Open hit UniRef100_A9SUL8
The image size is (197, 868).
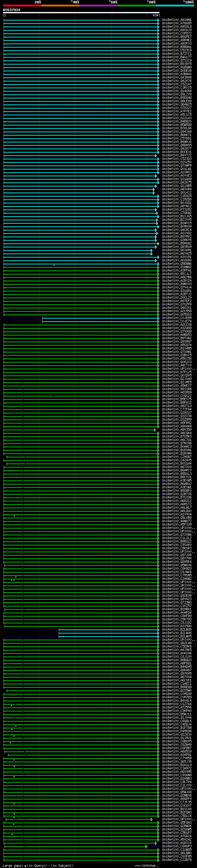coord(177,26)
